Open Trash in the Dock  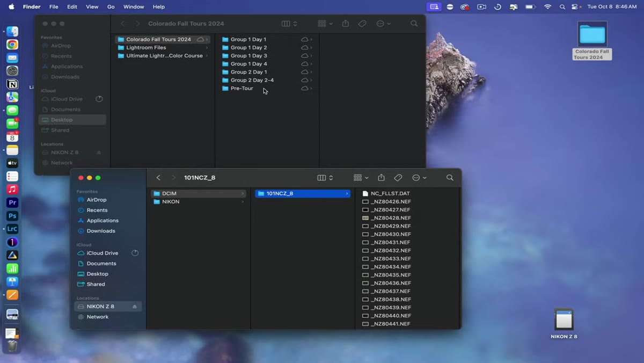12,346
